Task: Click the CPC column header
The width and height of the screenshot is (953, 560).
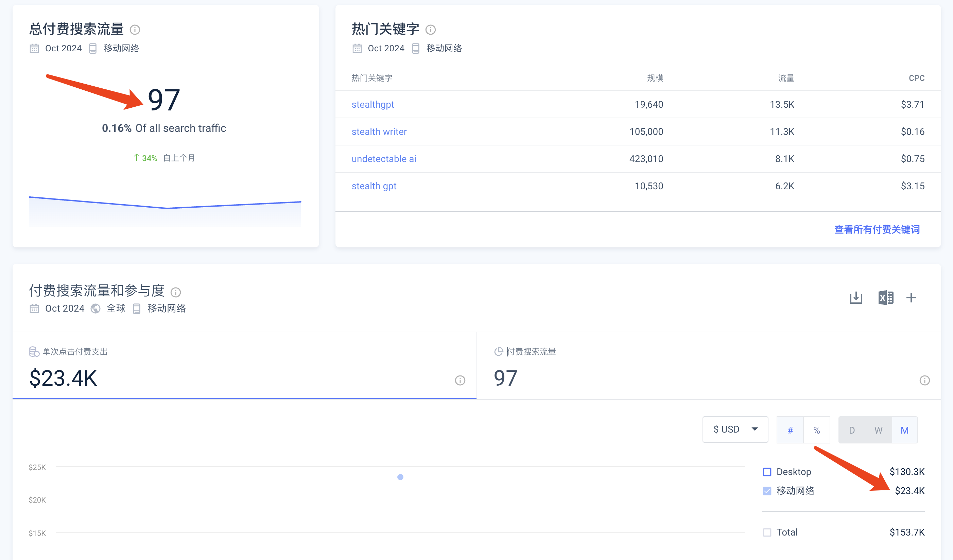Action: point(916,78)
